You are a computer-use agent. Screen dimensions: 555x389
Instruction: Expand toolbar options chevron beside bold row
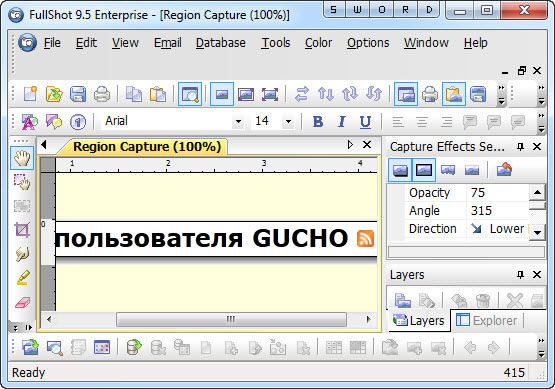point(541,122)
